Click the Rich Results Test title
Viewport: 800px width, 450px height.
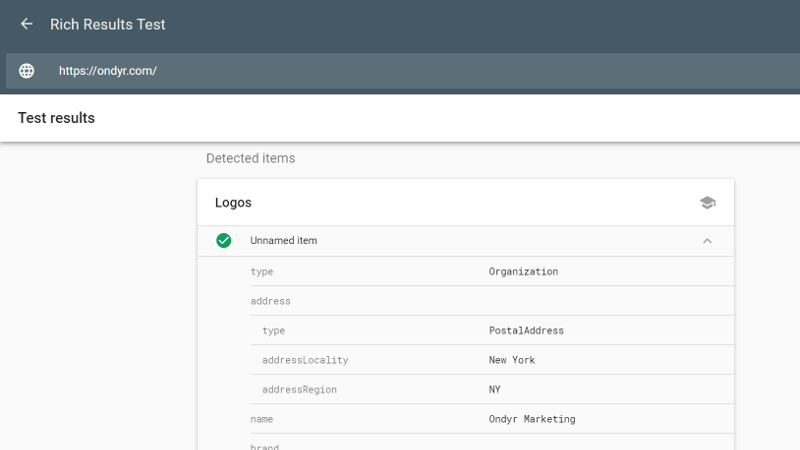click(108, 24)
